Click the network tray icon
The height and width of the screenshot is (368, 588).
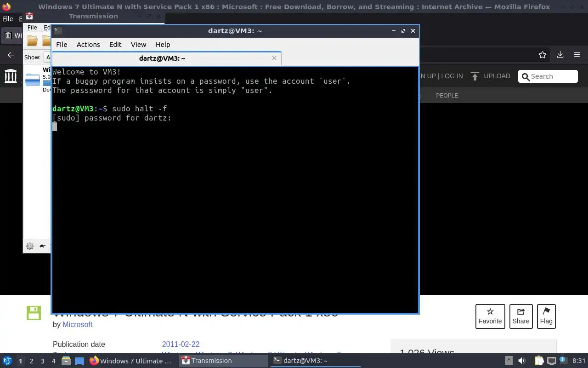pos(551,361)
